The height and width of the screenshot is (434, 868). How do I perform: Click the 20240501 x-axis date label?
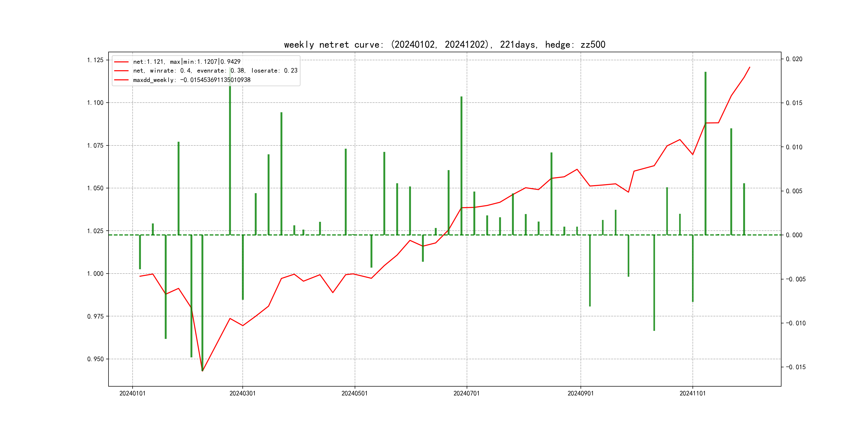tap(354, 393)
